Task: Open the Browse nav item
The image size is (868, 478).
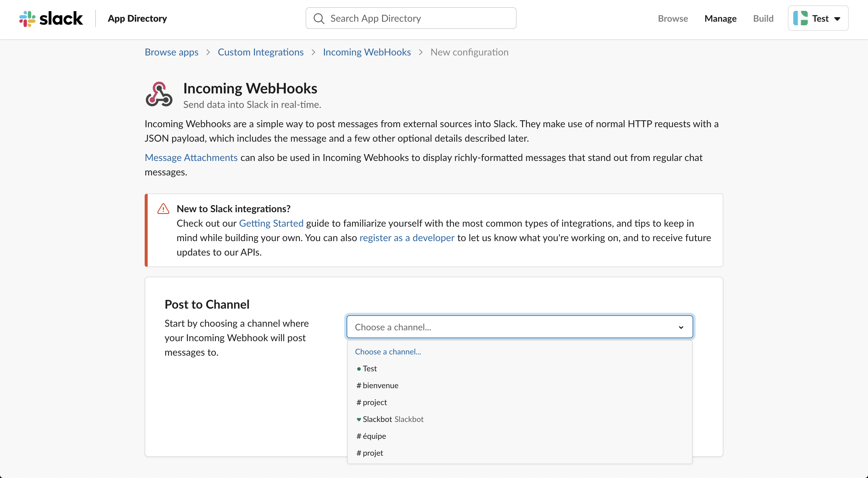Action: tap(673, 18)
